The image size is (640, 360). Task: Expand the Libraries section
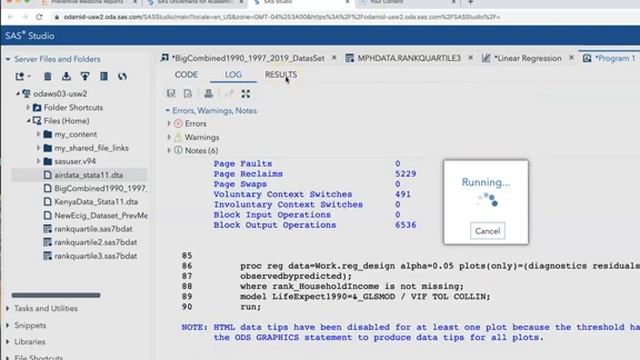click(8, 342)
